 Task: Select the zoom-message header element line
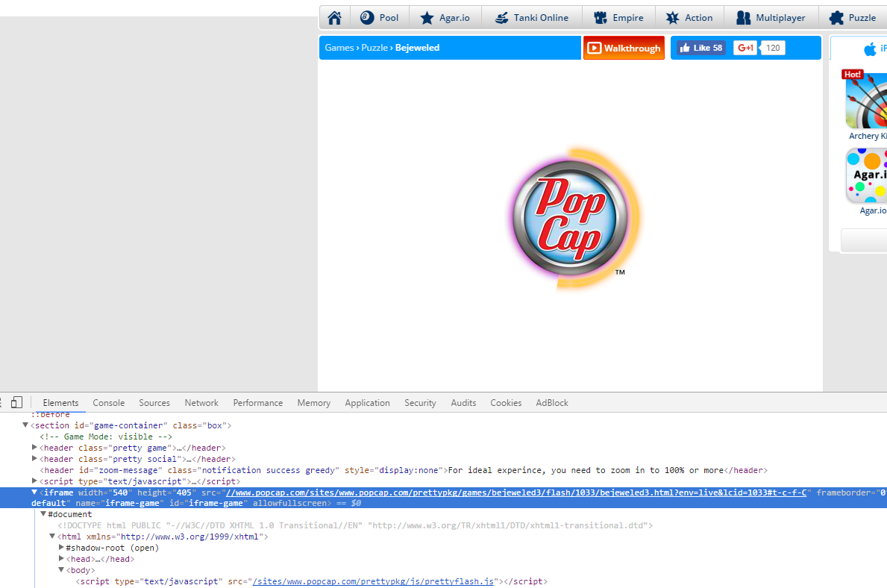click(404, 470)
